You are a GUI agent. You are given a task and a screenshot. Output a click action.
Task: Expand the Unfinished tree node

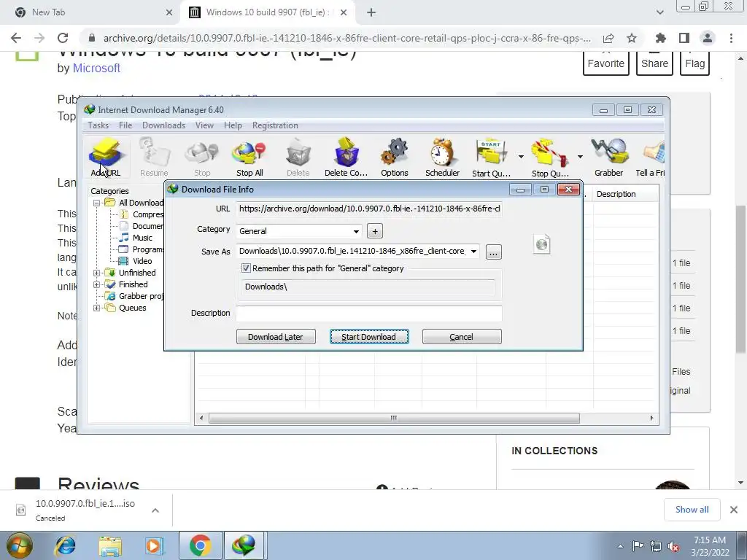tap(97, 273)
